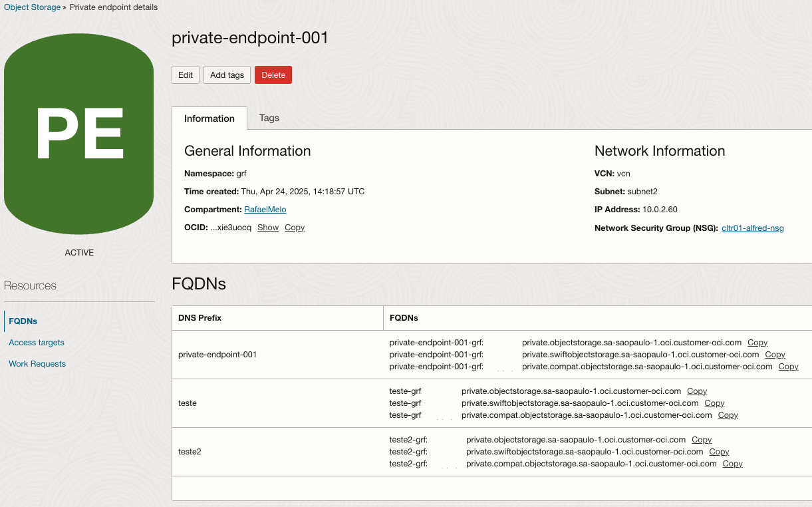Image resolution: width=812 pixels, height=507 pixels.
Task: Copy the OCID value
Action: coord(295,227)
